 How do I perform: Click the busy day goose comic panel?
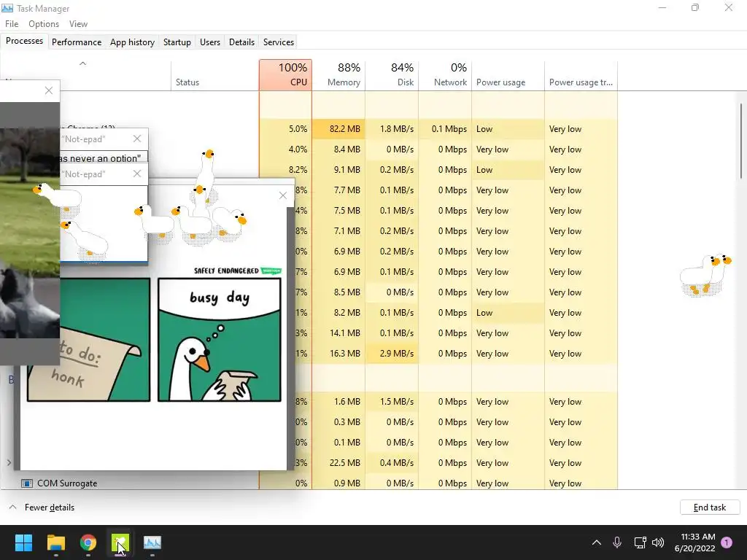219,340
